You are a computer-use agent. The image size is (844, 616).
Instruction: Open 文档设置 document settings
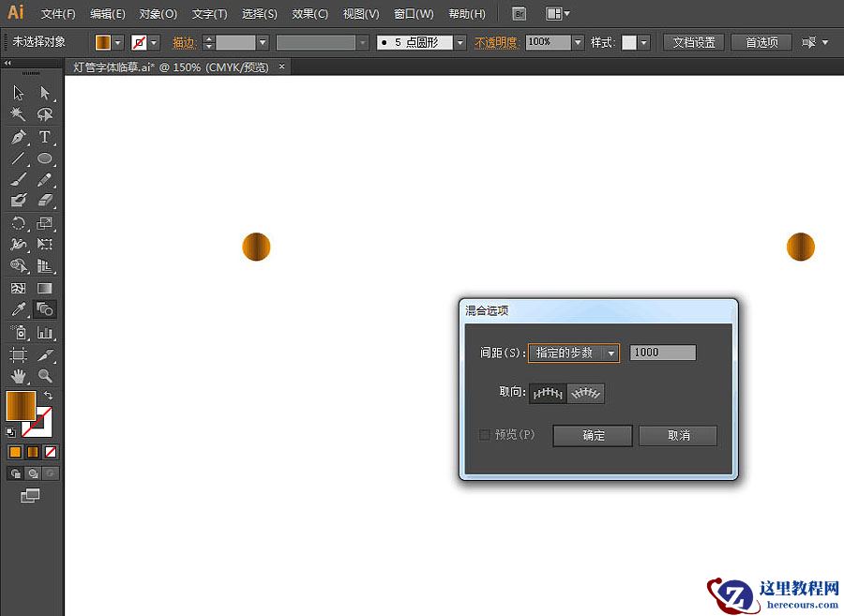[x=692, y=41]
